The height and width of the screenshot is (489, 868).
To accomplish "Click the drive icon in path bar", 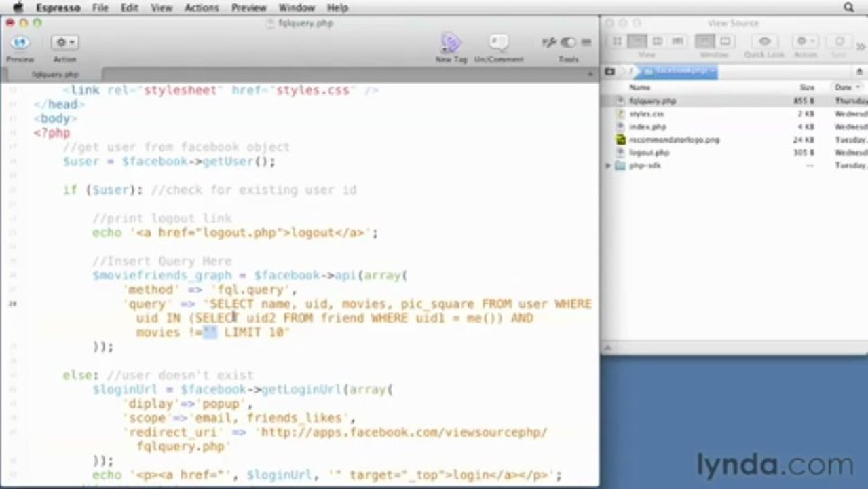I will pos(609,71).
